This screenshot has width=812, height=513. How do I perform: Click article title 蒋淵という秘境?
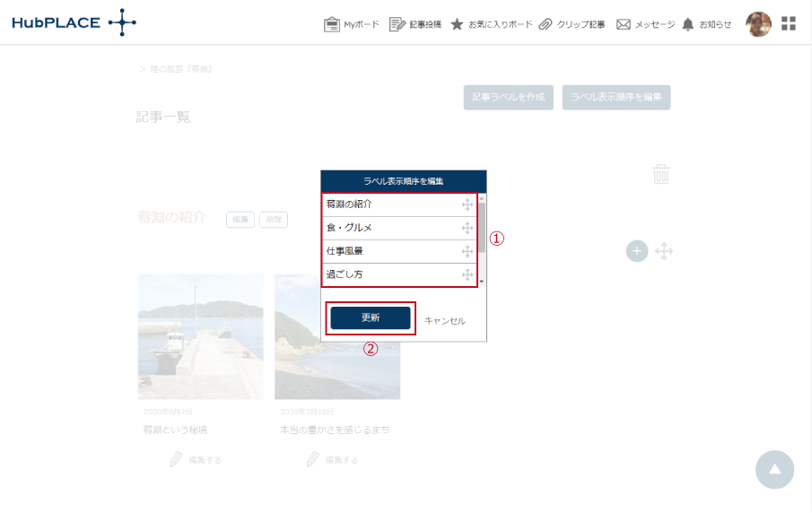(175, 430)
